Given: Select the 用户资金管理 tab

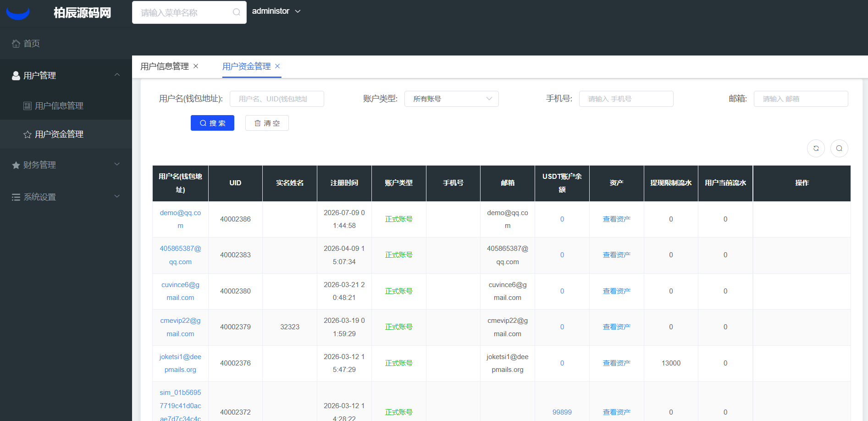Looking at the screenshot, I should [247, 66].
